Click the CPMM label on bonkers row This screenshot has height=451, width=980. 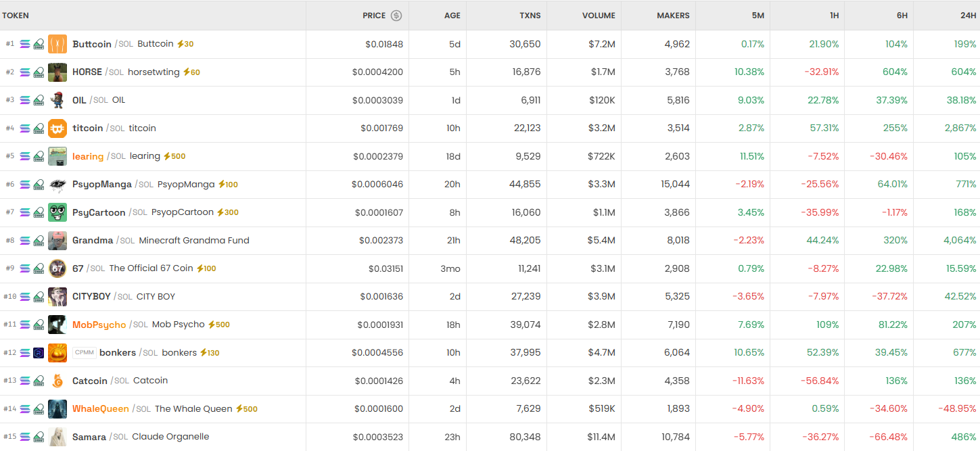point(84,353)
